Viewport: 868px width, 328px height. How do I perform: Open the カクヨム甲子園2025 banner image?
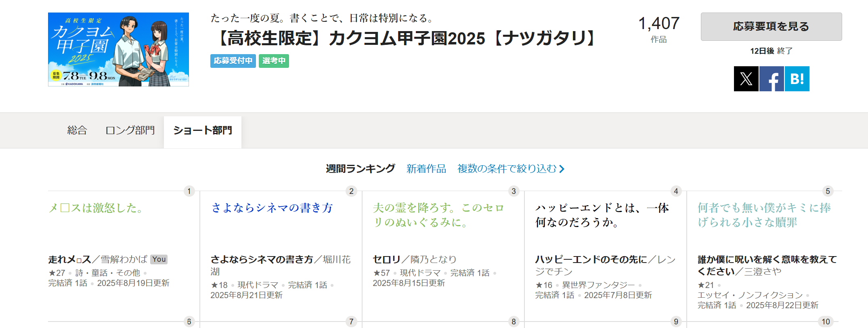[x=118, y=49]
